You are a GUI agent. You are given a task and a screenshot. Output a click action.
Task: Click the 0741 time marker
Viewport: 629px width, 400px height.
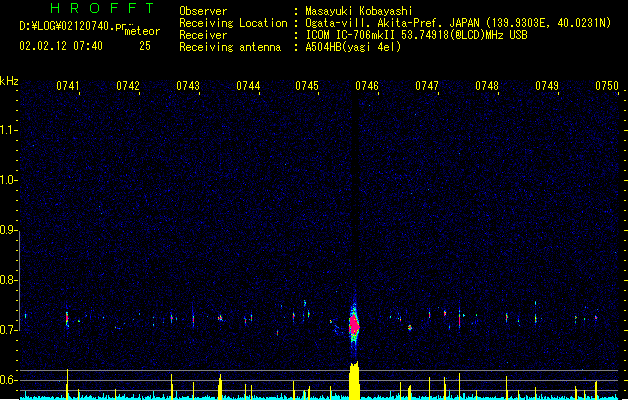pos(67,86)
